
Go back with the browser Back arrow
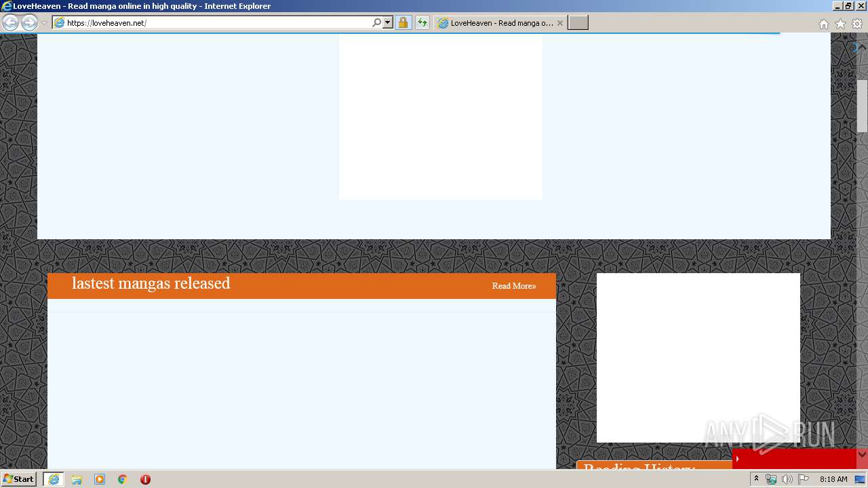10,22
